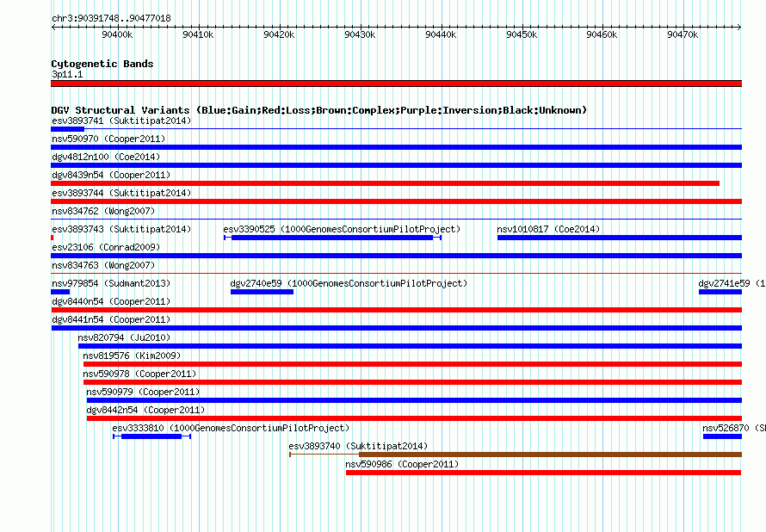Click the 3p11.1 cytogenetic band bar

396,84
